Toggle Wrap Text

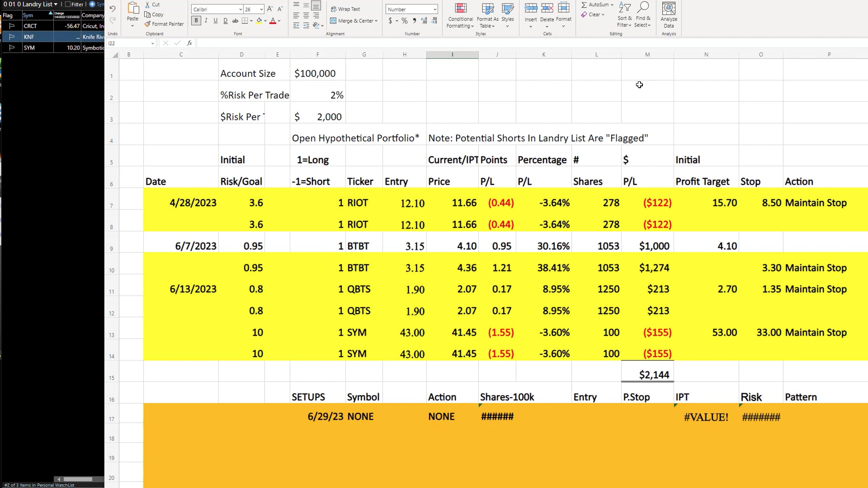pyautogui.click(x=345, y=9)
